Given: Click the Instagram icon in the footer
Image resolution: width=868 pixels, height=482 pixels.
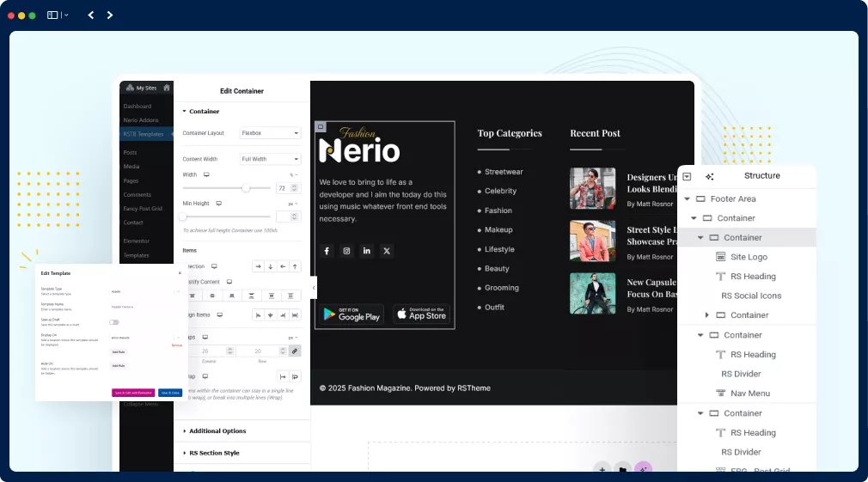Looking at the screenshot, I should (346, 251).
